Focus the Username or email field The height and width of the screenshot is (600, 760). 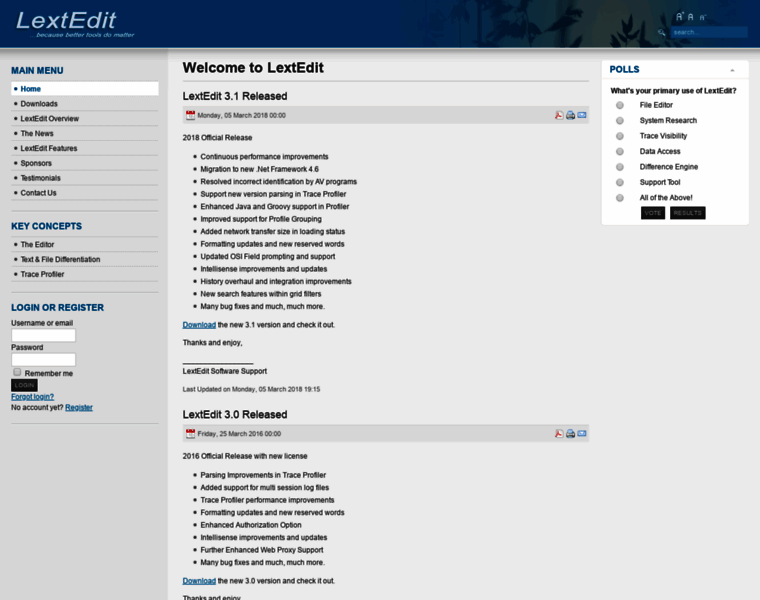(44, 335)
